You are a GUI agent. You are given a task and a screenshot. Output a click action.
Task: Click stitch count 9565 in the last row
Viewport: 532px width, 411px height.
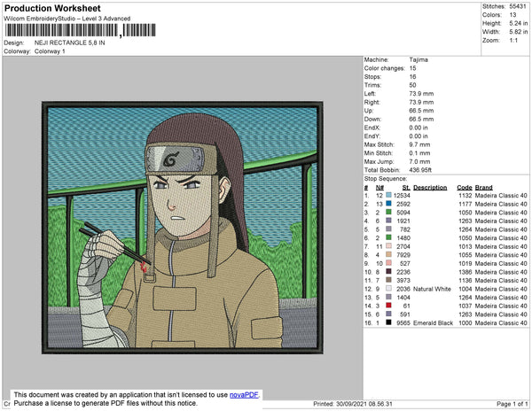[x=403, y=323]
